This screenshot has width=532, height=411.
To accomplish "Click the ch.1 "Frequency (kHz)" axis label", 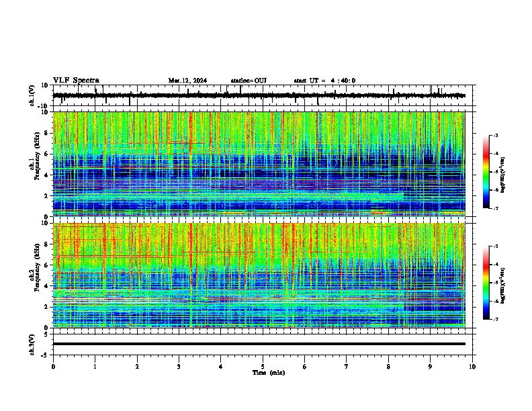I will tap(37, 156).
